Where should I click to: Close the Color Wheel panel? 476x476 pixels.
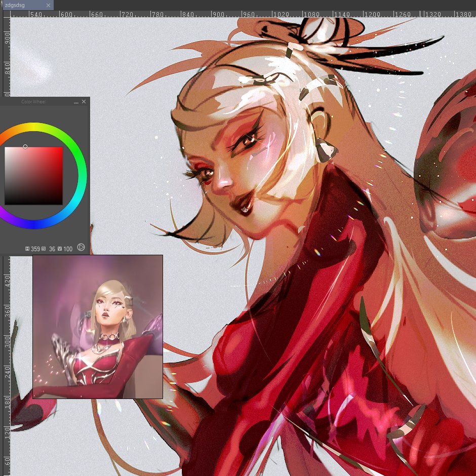(x=84, y=102)
